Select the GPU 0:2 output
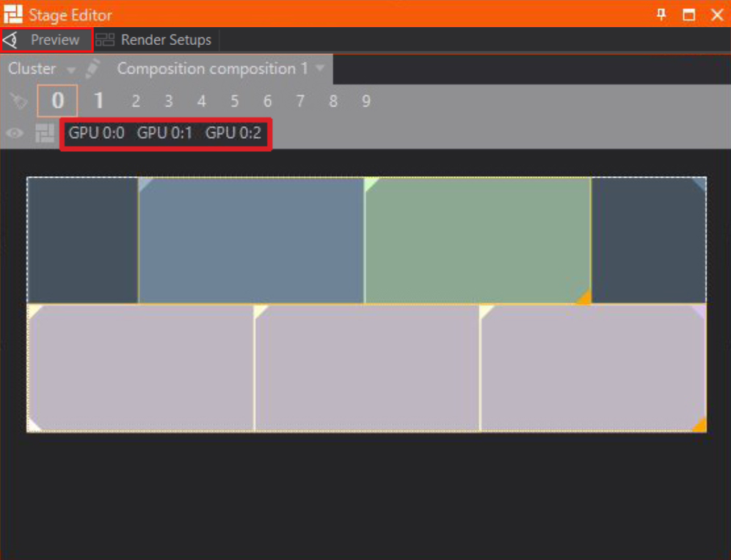The image size is (731, 560). click(x=233, y=133)
